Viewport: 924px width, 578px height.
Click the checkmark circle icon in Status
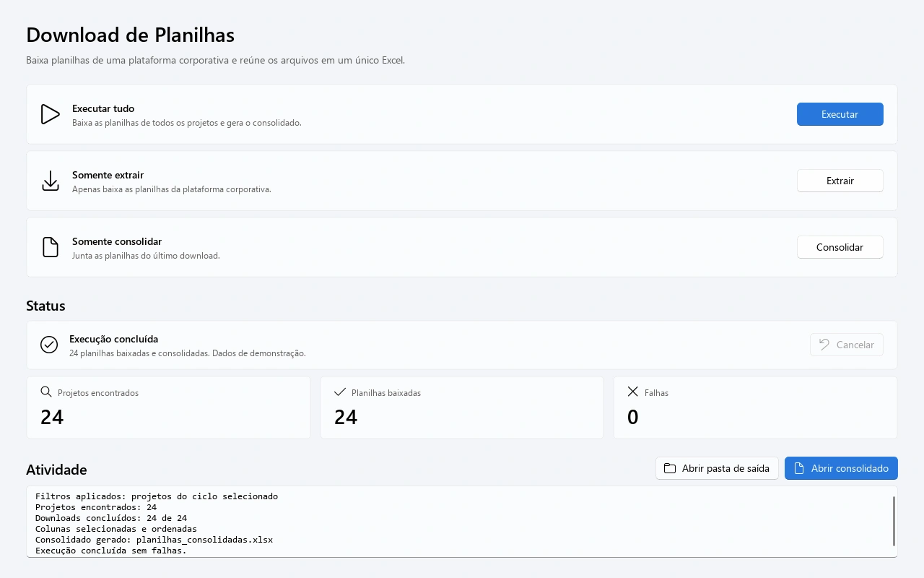coord(49,345)
